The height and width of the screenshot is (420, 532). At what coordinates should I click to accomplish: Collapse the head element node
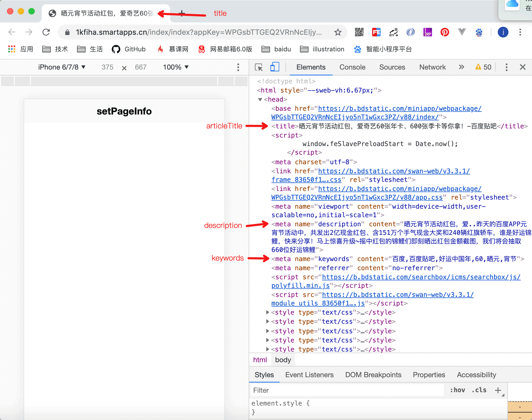260,100
